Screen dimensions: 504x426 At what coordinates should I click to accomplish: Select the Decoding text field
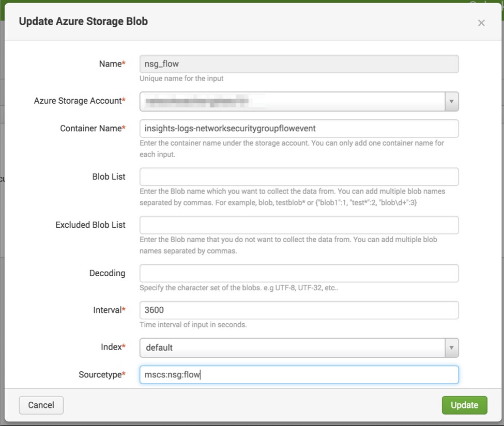(x=299, y=273)
